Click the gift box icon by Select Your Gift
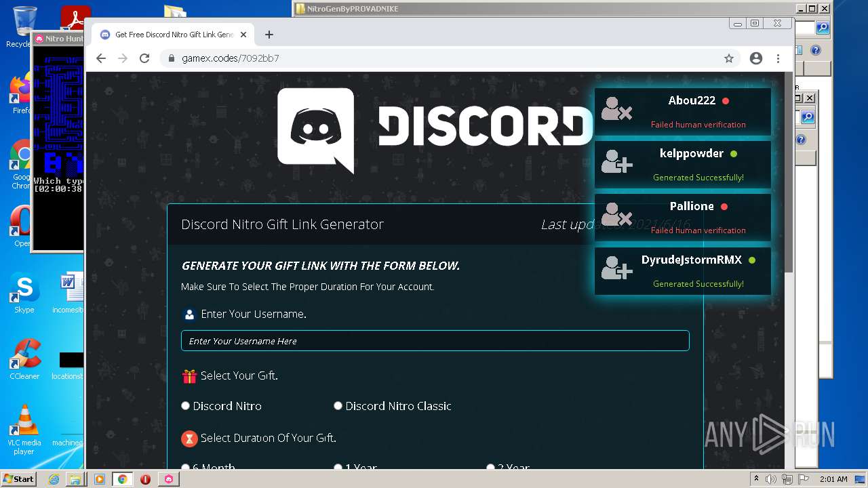This screenshot has height=488, width=868. pos(189,376)
